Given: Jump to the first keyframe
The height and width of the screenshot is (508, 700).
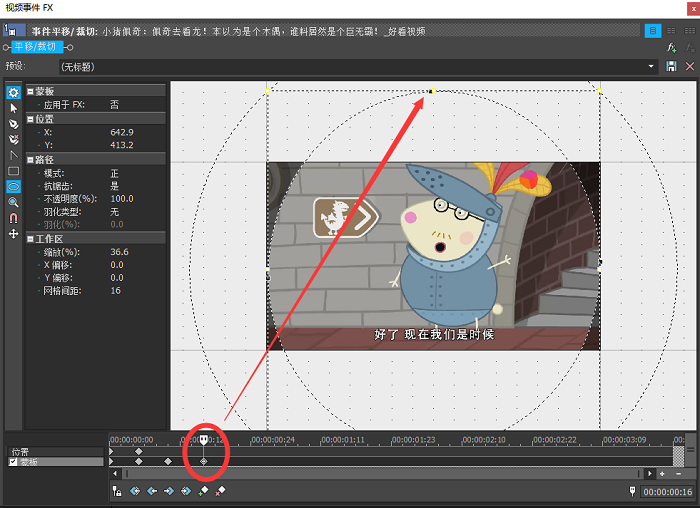Looking at the screenshot, I should pos(135,491).
